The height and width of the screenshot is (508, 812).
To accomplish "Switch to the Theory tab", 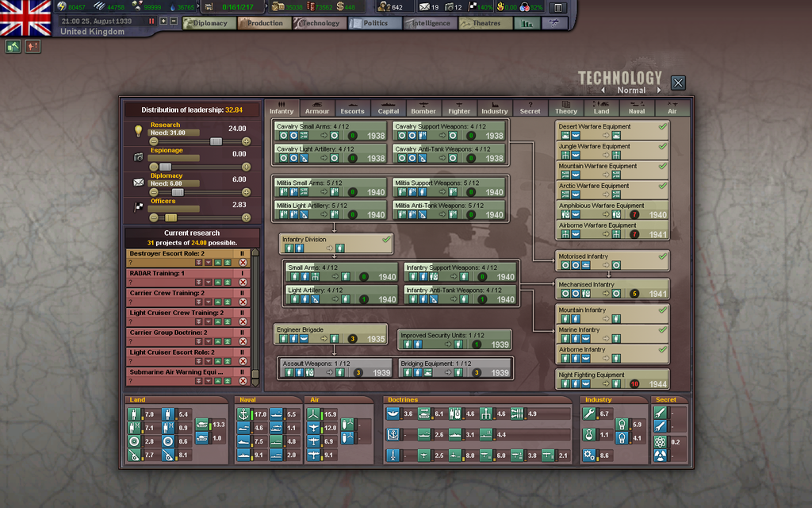I will [x=566, y=108].
